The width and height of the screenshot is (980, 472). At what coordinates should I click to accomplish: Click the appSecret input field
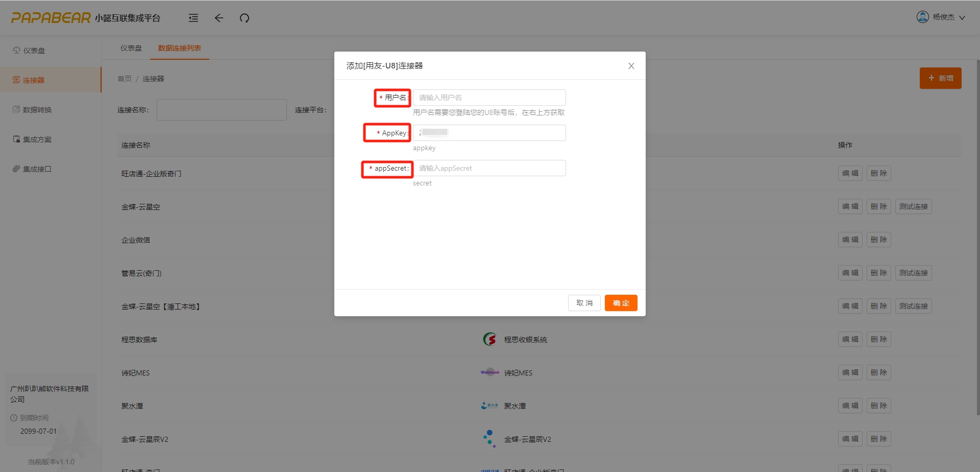point(489,168)
